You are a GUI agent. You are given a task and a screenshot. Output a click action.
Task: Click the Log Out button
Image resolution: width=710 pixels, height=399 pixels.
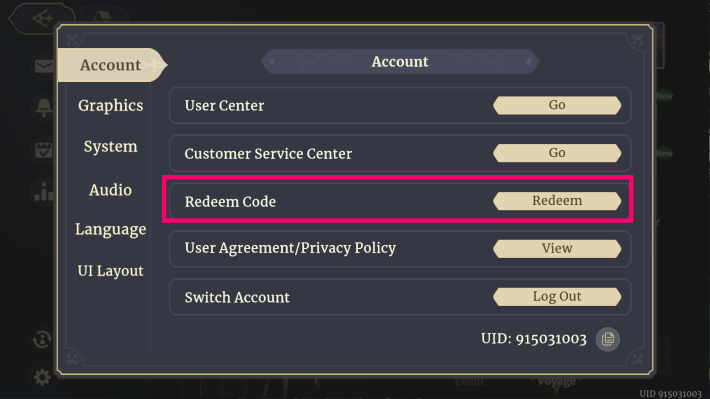pos(557,297)
